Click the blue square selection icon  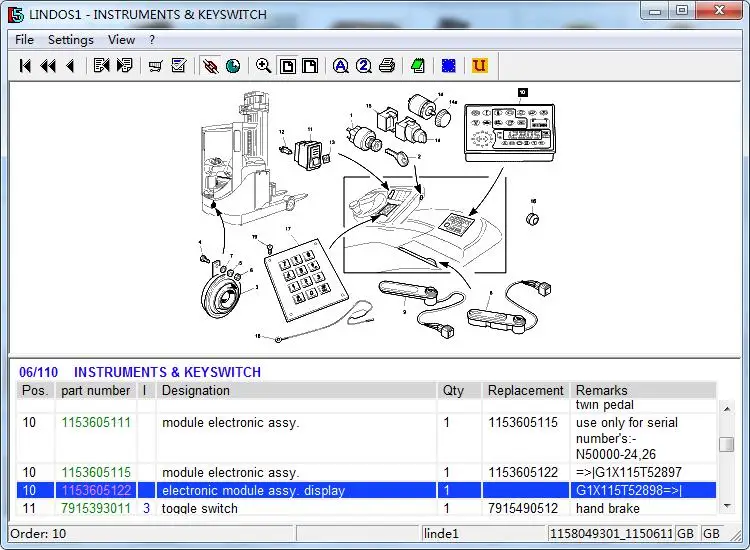449,66
